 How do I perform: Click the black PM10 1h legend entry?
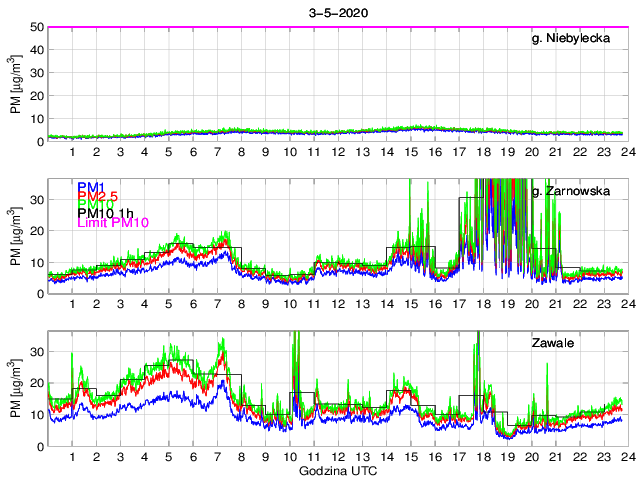tap(107, 222)
